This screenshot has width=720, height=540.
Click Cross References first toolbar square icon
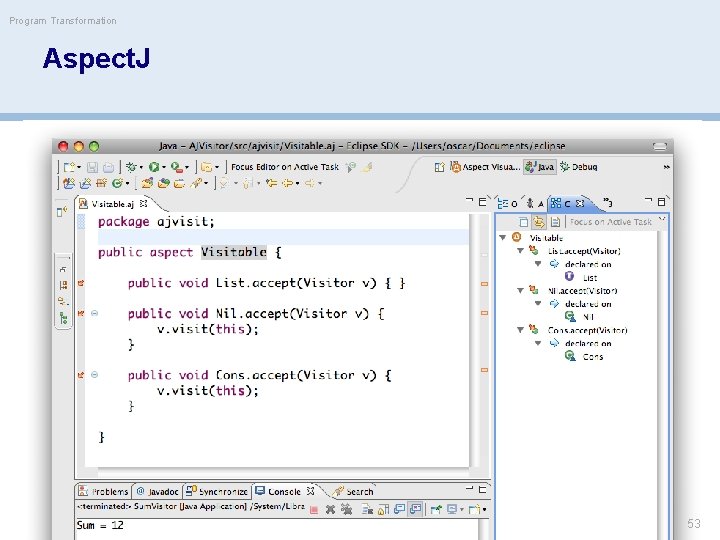523,222
